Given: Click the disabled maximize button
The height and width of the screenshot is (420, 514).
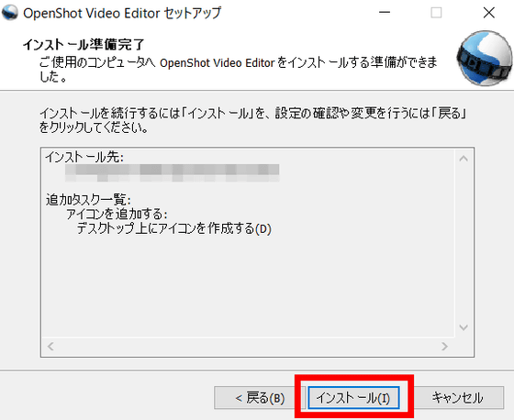Looking at the screenshot, I should [436, 13].
